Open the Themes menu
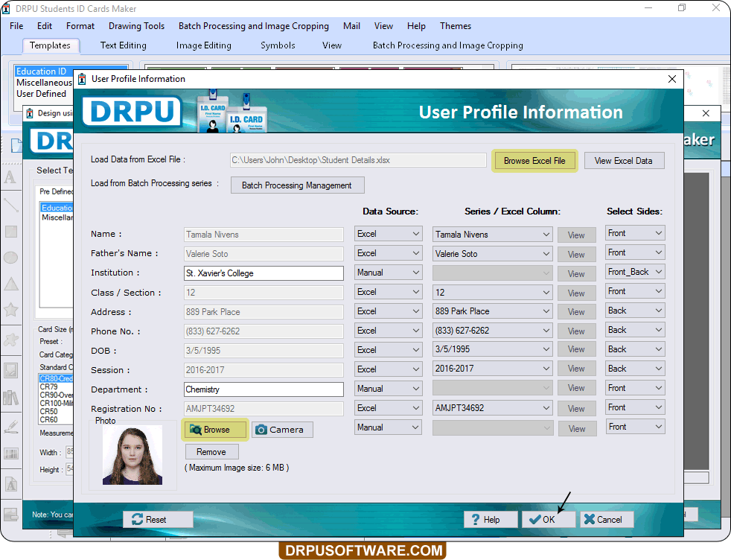 click(456, 26)
